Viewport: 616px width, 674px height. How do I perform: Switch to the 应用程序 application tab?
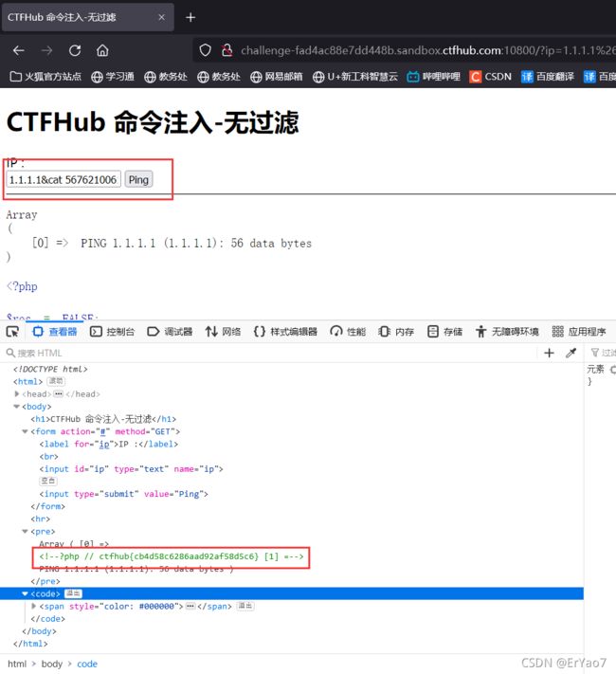(579, 332)
